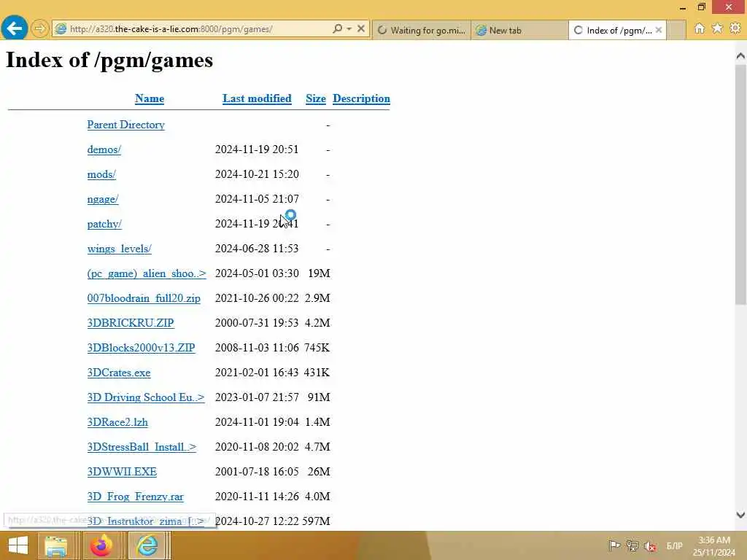
Task: Download 3D_Frog_Frenzy.rar
Action: tap(135, 496)
